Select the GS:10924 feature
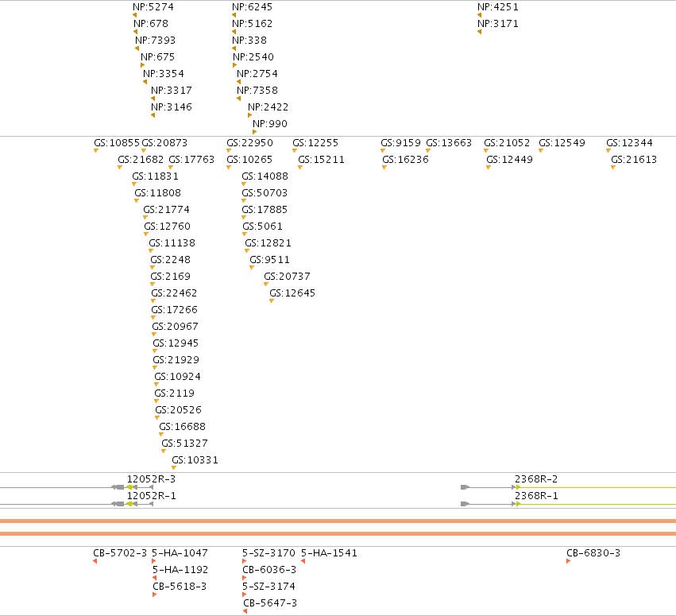The width and height of the screenshot is (676, 616). [178, 377]
